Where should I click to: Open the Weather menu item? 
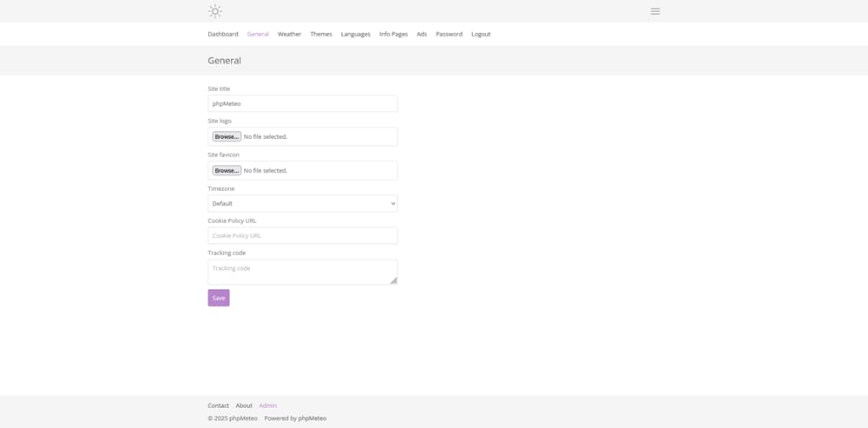(x=290, y=35)
